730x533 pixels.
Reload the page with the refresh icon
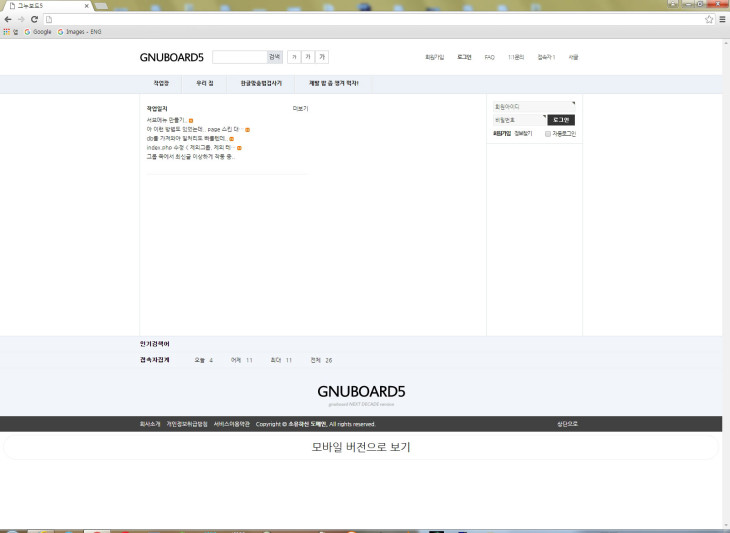click(x=34, y=19)
